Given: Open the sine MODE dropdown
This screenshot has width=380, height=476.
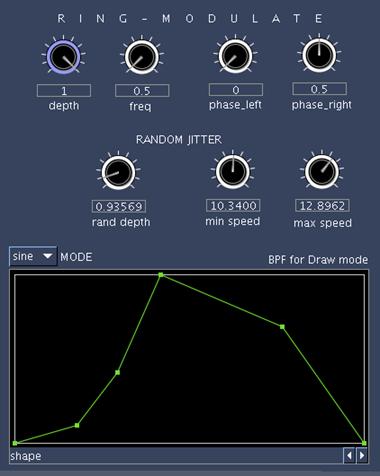Looking at the screenshot, I should click(x=33, y=256).
